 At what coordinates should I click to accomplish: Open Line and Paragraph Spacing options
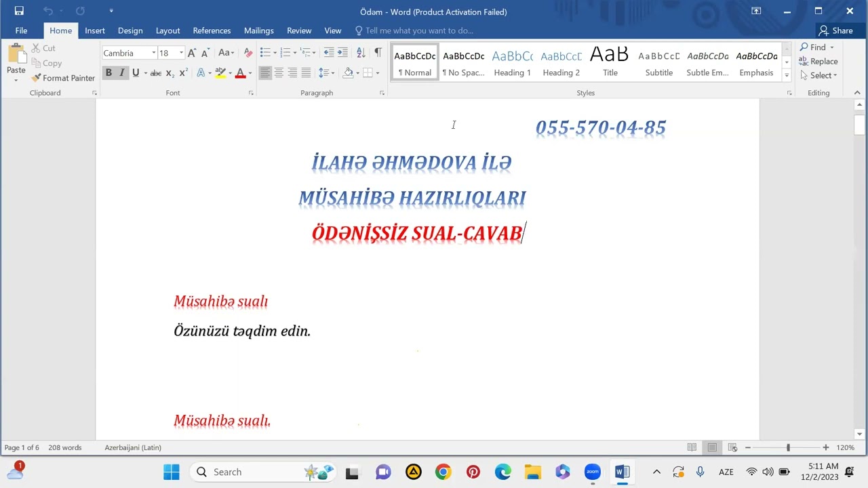click(x=326, y=73)
